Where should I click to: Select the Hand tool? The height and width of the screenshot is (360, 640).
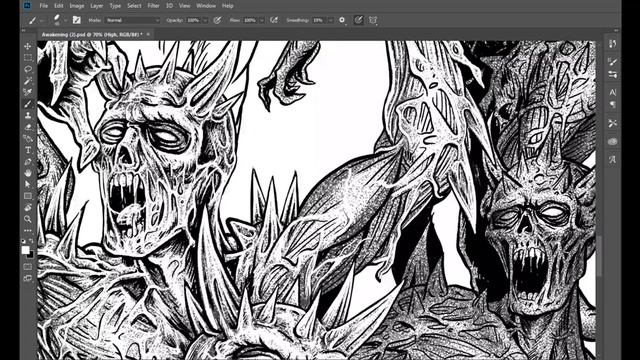click(28, 173)
